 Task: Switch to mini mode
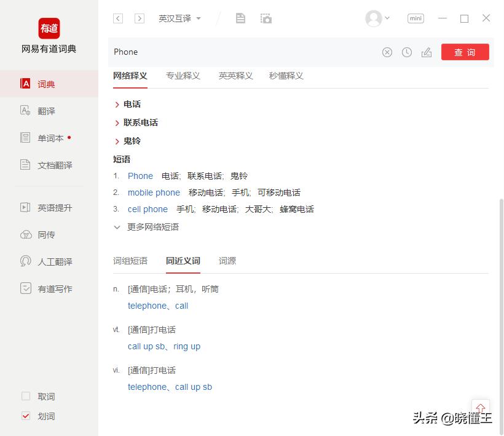(x=415, y=18)
